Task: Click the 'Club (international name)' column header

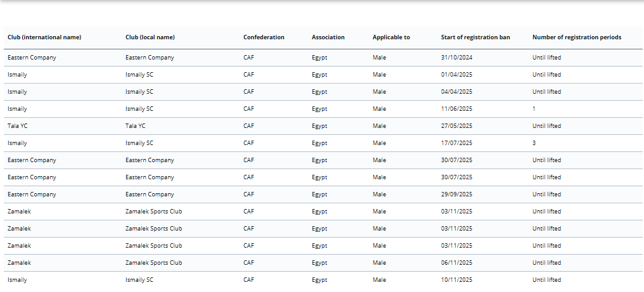Action: click(44, 37)
